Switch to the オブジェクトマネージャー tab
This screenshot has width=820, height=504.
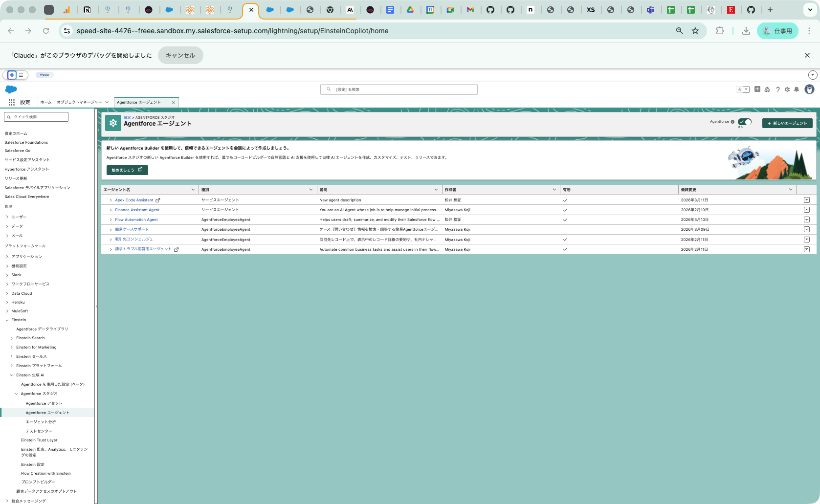(x=79, y=102)
